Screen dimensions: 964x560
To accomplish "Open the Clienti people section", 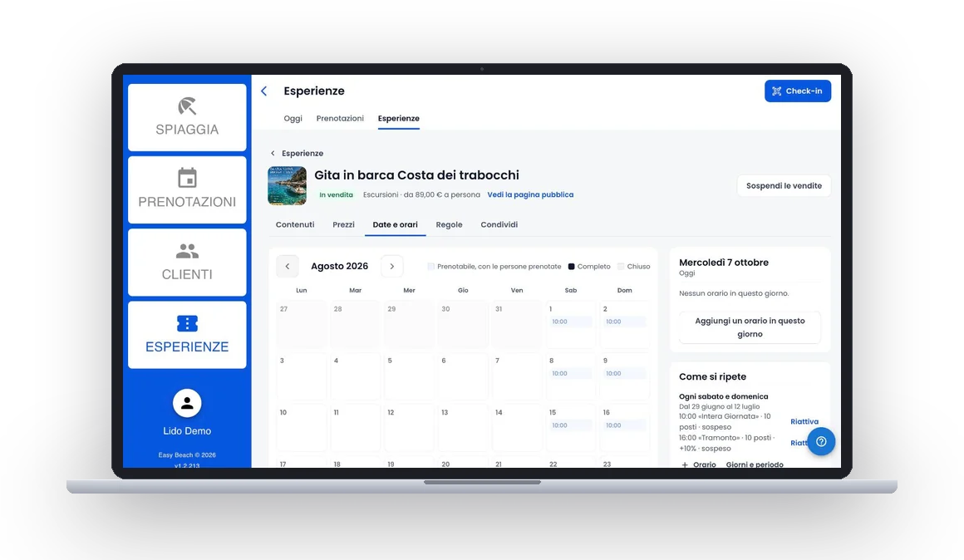I will pos(187,263).
